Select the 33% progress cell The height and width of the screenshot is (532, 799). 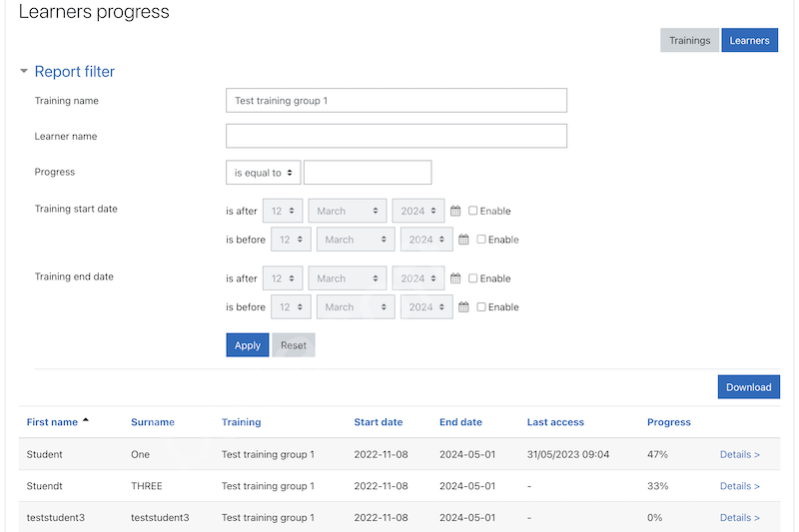point(657,486)
